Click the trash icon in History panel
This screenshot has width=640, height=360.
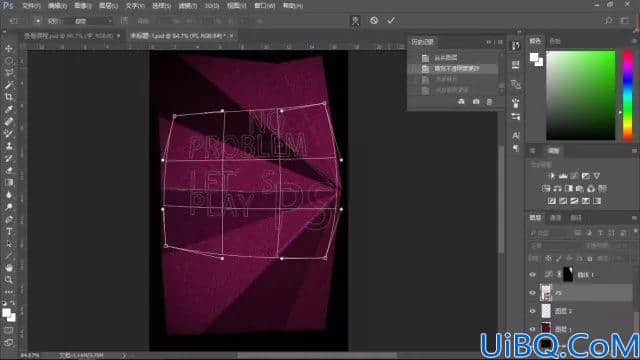(x=489, y=102)
